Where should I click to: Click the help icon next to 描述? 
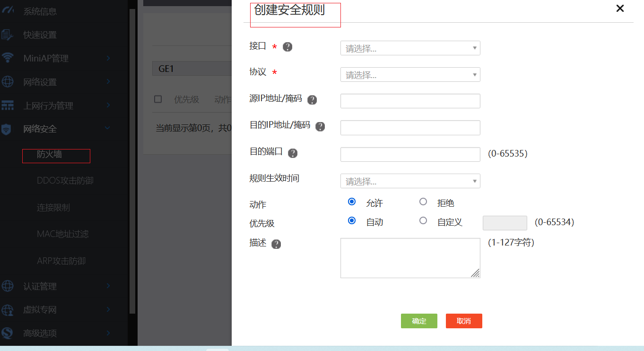276,244
